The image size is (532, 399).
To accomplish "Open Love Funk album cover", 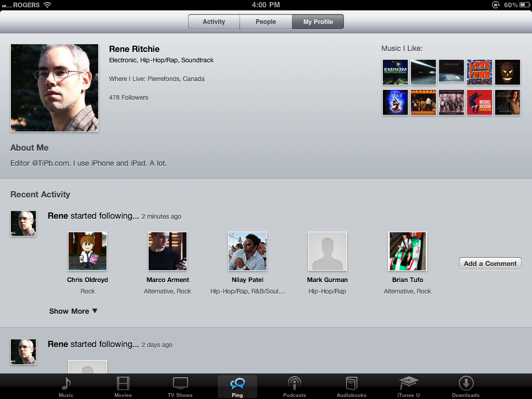I will (480, 72).
